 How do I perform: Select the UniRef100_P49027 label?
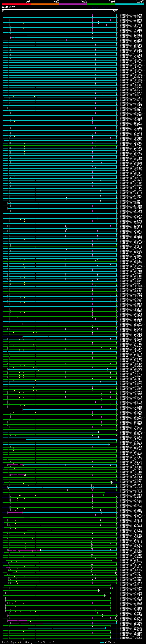131,389
